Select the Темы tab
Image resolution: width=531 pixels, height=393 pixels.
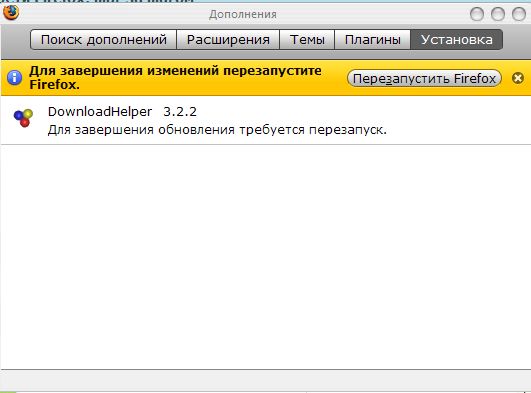(x=307, y=40)
